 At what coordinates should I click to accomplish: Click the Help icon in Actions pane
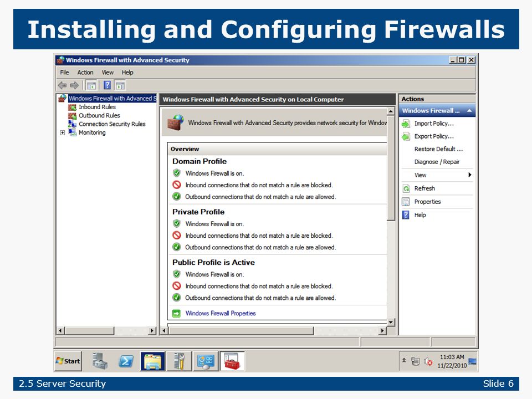click(x=406, y=215)
